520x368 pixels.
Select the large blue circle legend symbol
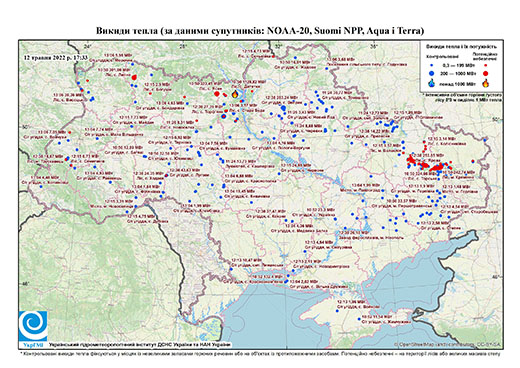431,73
